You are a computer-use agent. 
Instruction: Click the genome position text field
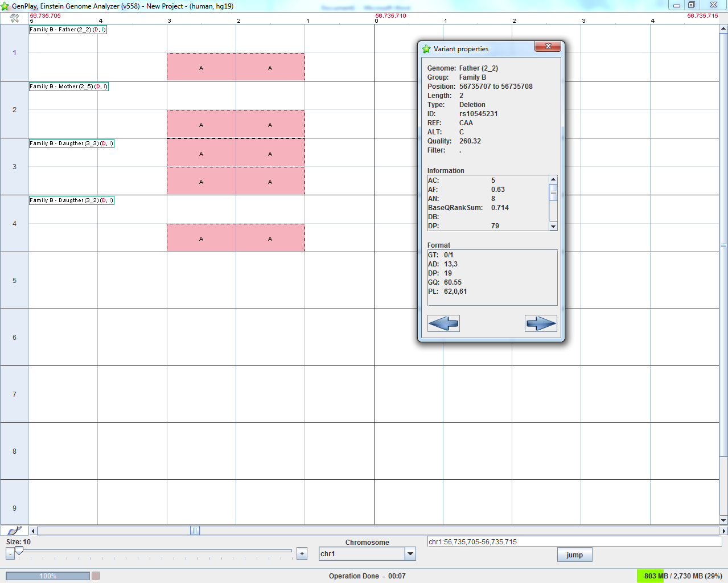(574, 542)
